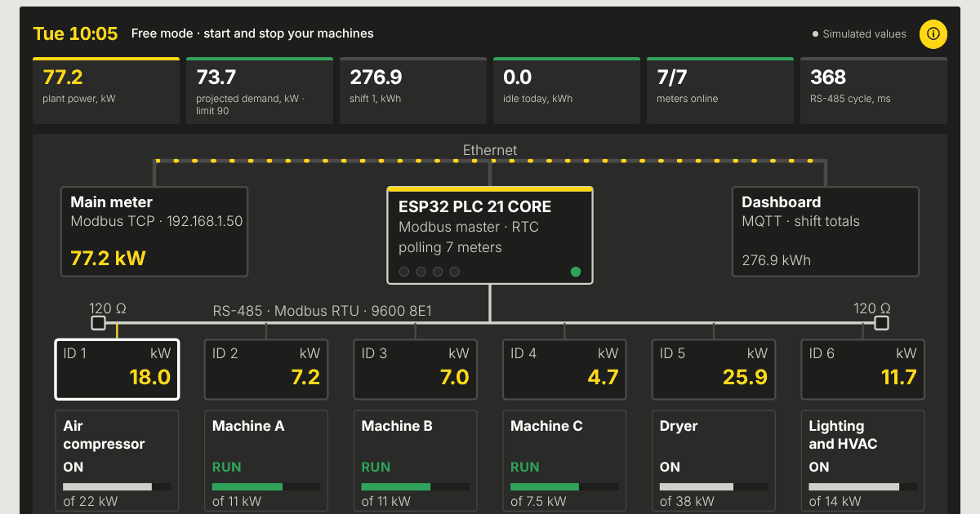Click the right 120 Ω terminator square
This screenshot has width=980, height=514.
[x=881, y=323]
